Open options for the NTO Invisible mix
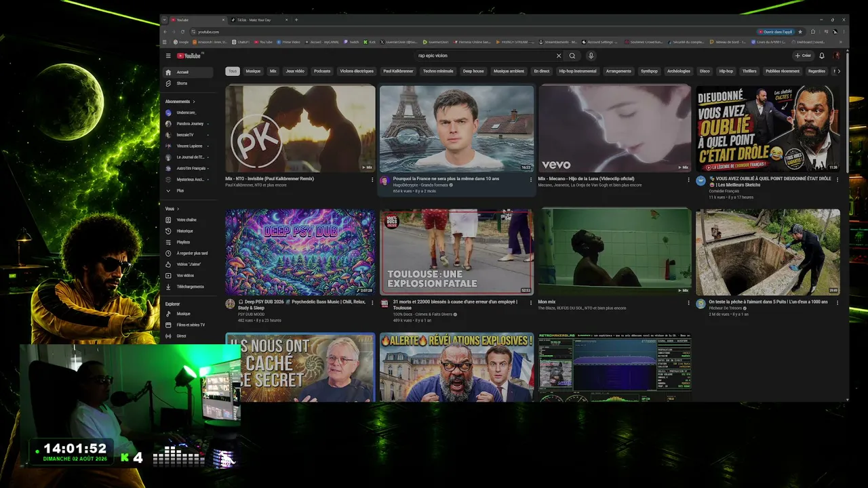 coord(372,180)
